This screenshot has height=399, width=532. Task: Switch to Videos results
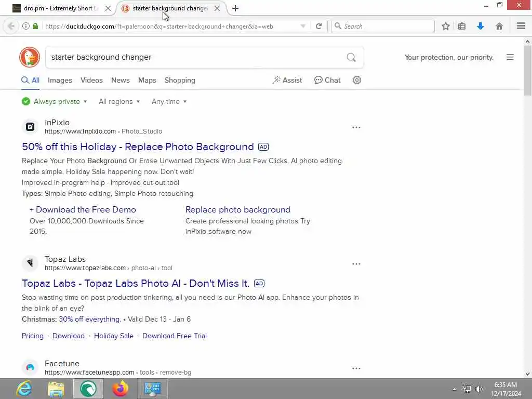[x=91, y=80]
